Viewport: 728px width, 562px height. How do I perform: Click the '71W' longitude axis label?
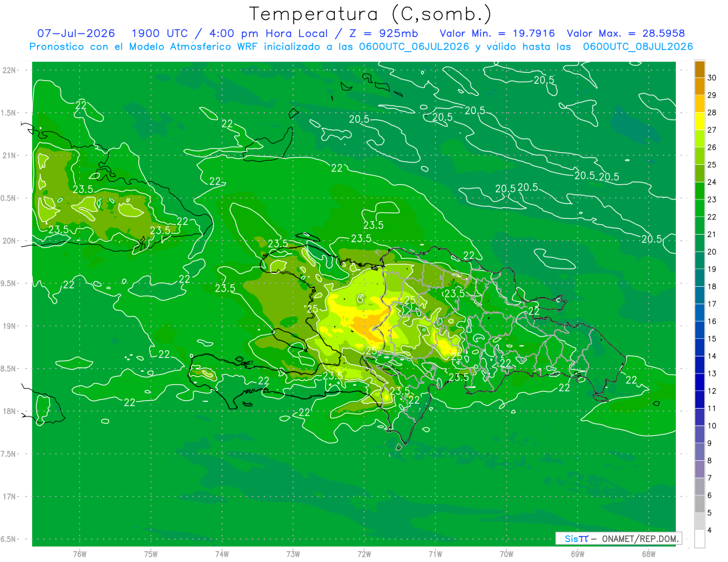click(435, 554)
